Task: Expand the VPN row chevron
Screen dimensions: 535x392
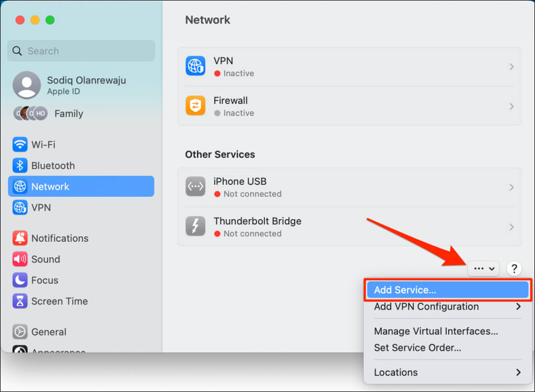Action: tap(511, 67)
